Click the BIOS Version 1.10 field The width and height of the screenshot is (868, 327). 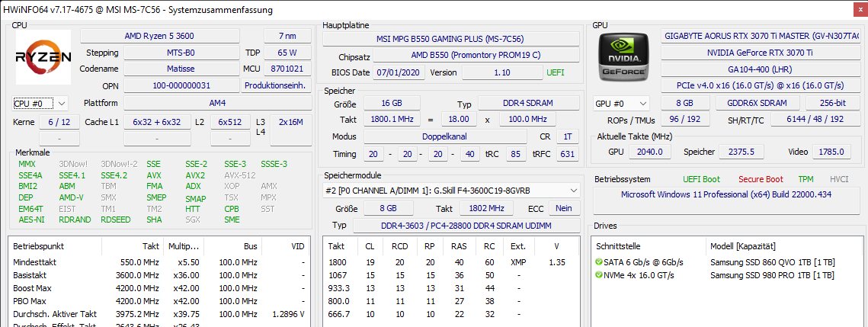503,72
